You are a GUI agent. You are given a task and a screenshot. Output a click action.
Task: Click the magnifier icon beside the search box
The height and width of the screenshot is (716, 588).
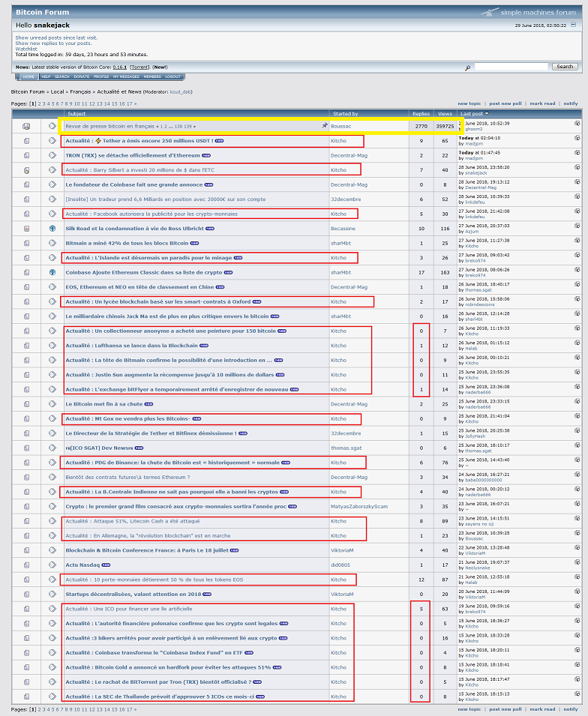click(467, 67)
